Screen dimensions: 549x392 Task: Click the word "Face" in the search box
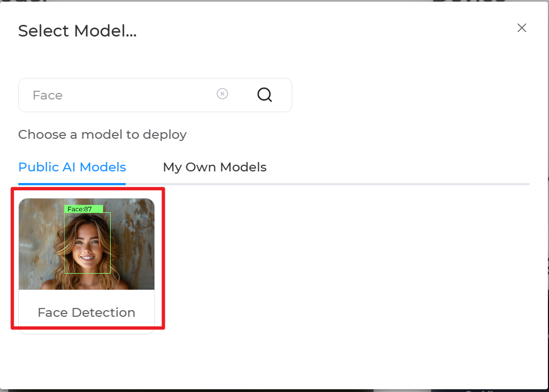coord(48,95)
